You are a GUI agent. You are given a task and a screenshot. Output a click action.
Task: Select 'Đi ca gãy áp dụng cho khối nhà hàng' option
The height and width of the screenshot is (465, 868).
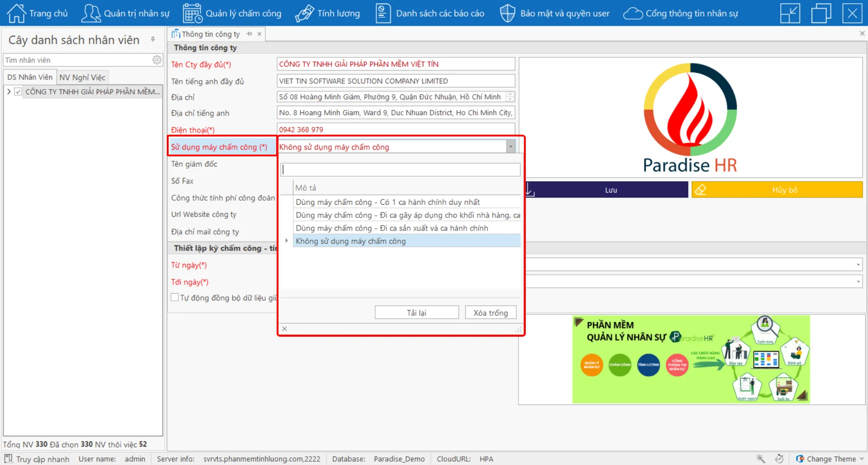[x=407, y=215]
